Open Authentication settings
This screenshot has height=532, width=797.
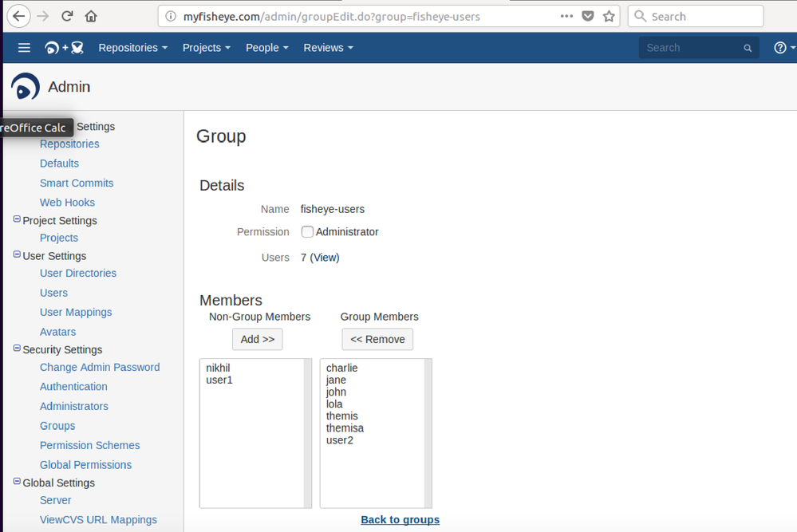tap(73, 387)
